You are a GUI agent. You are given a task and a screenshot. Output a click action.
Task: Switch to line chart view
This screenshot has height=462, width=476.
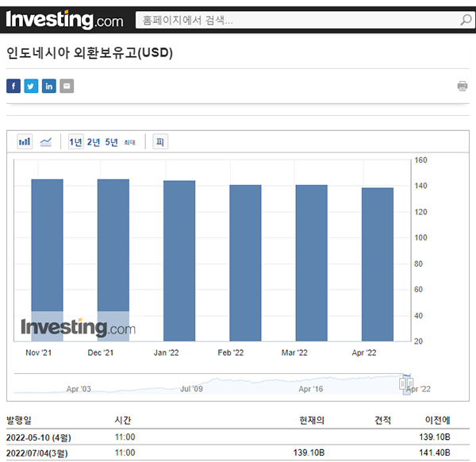coord(46,142)
